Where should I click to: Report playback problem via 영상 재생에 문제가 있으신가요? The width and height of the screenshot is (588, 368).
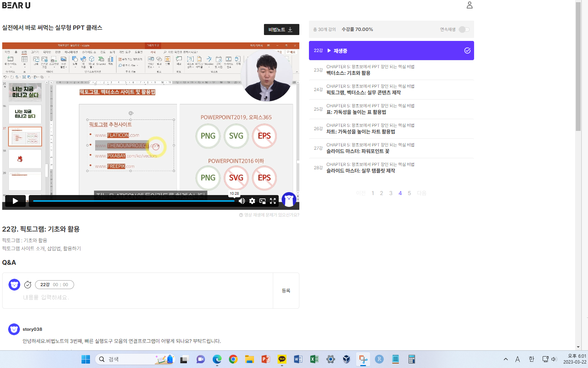tap(269, 215)
